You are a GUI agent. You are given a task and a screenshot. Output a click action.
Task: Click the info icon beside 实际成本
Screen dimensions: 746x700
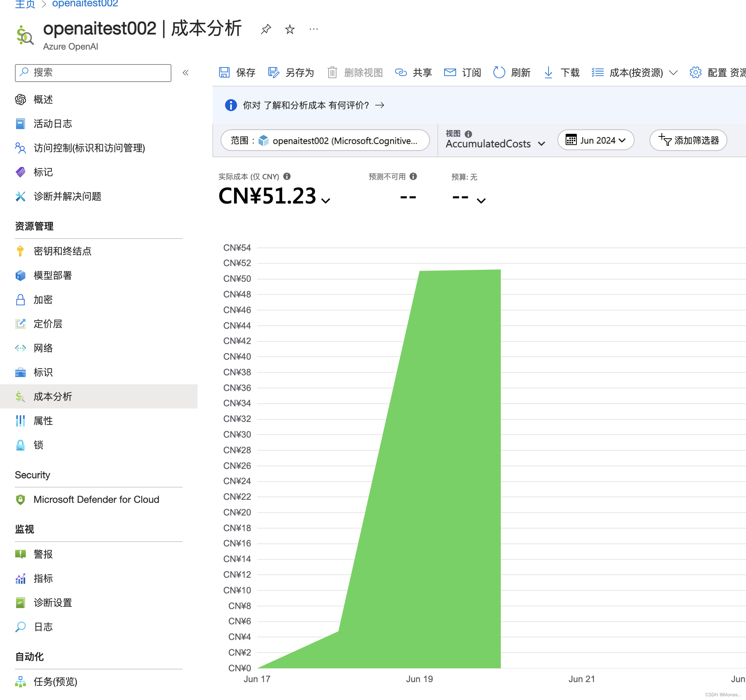point(287,176)
